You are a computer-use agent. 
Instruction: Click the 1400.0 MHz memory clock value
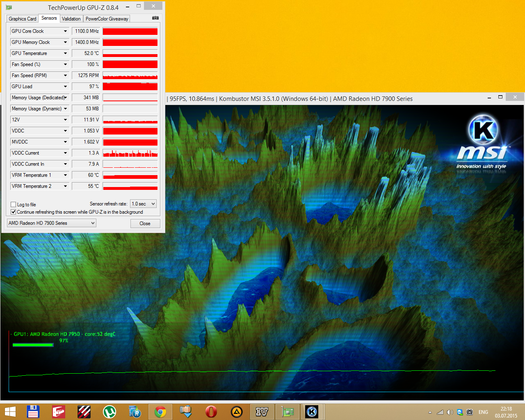pos(86,42)
